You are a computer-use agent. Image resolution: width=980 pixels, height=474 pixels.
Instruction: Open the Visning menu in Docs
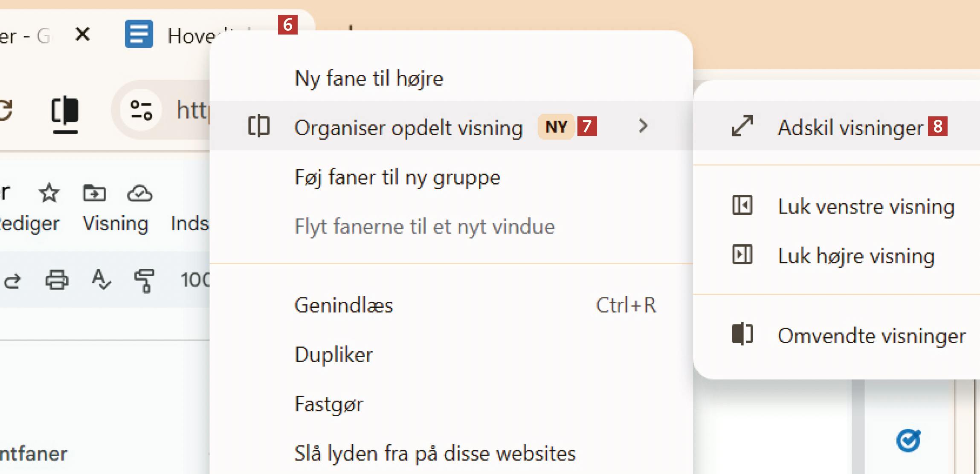(x=116, y=223)
